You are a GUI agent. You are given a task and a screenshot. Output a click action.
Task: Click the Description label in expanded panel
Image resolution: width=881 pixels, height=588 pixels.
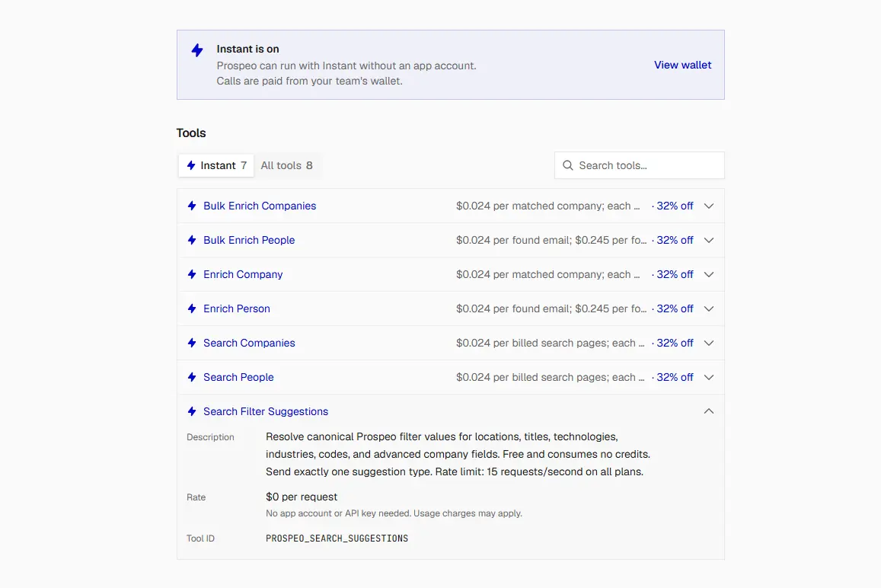coord(210,437)
